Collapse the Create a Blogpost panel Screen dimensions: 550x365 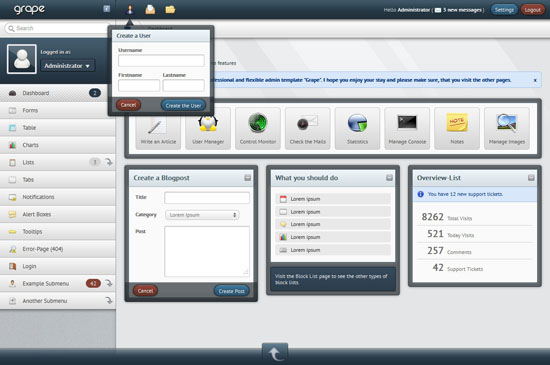(247, 178)
